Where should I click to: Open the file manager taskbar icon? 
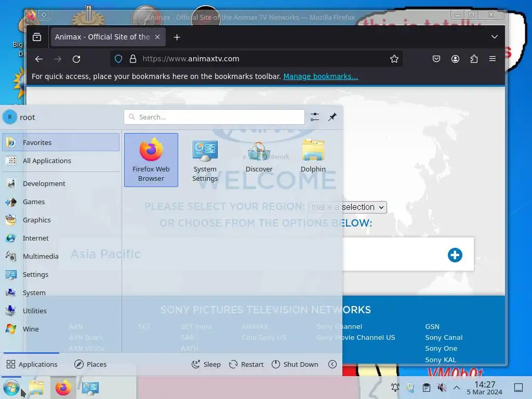[37, 388]
